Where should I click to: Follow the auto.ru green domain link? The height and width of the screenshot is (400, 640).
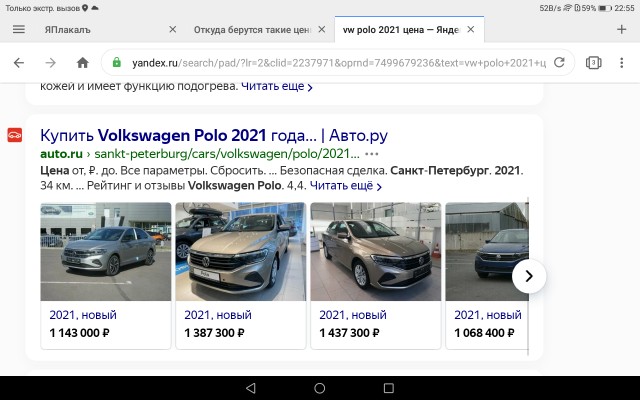61,154
